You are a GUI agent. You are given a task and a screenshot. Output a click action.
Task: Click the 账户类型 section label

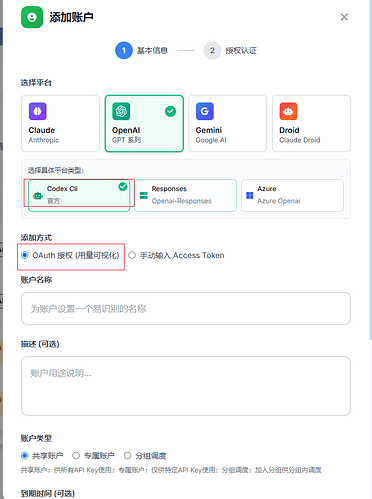click(36, 438)
